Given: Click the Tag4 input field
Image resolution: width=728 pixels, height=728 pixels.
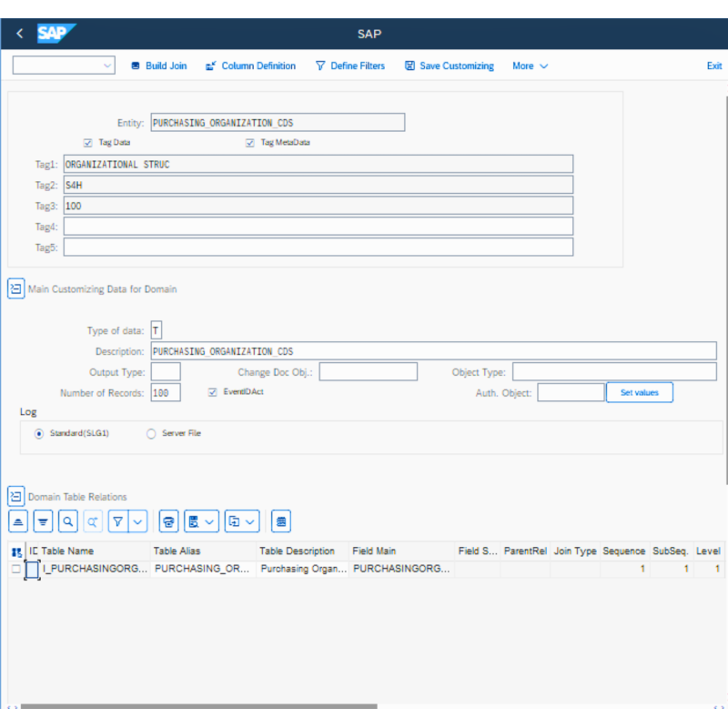Looking at the screenshot, I should 318,226.
